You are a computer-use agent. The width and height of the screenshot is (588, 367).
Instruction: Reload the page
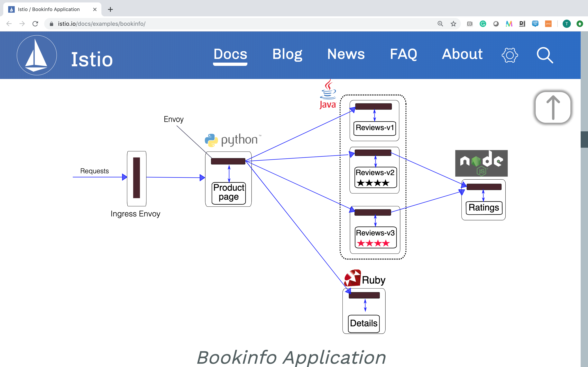point(35,24)
